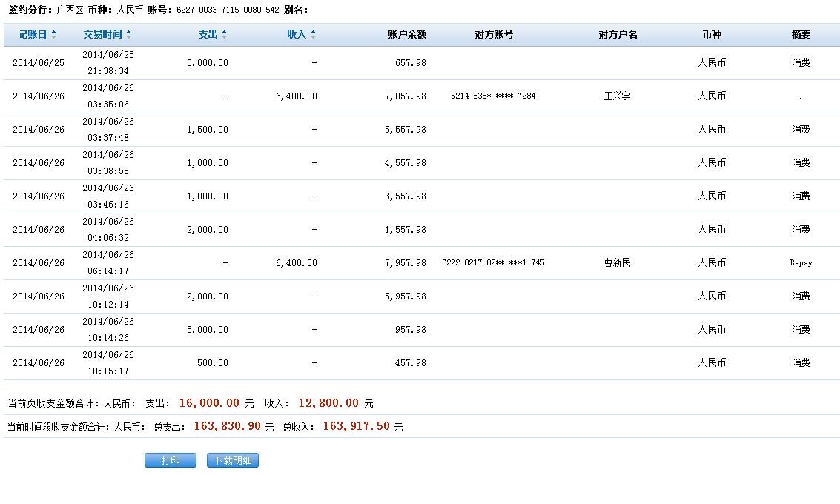Click the Repay summary entry
Image resolution: width=840 pixels, height=504 pixels.
(x=801, y=263)
